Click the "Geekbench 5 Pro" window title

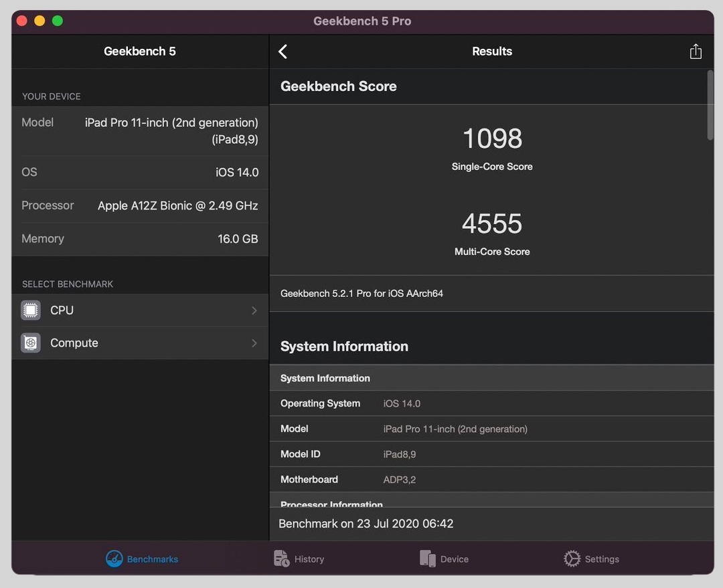[362, 21]
